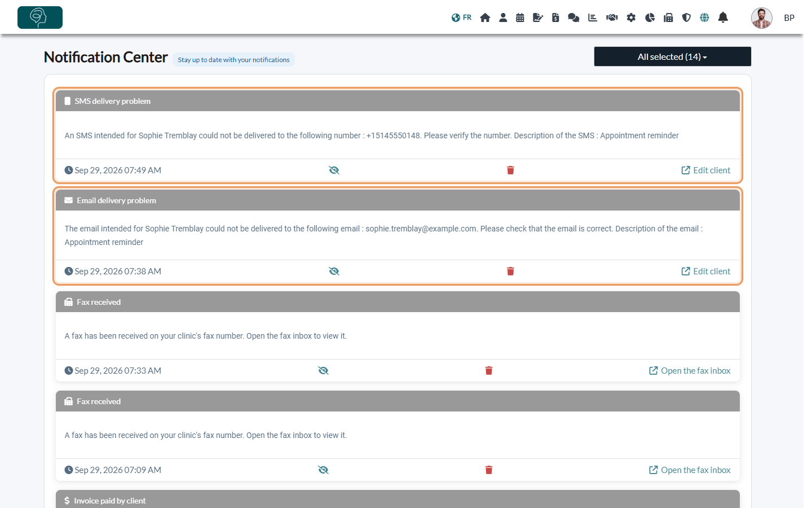Toggle read status on Email delivery problem notification
The height and width of the screenshot is (508, 812).
pos(334,271)
